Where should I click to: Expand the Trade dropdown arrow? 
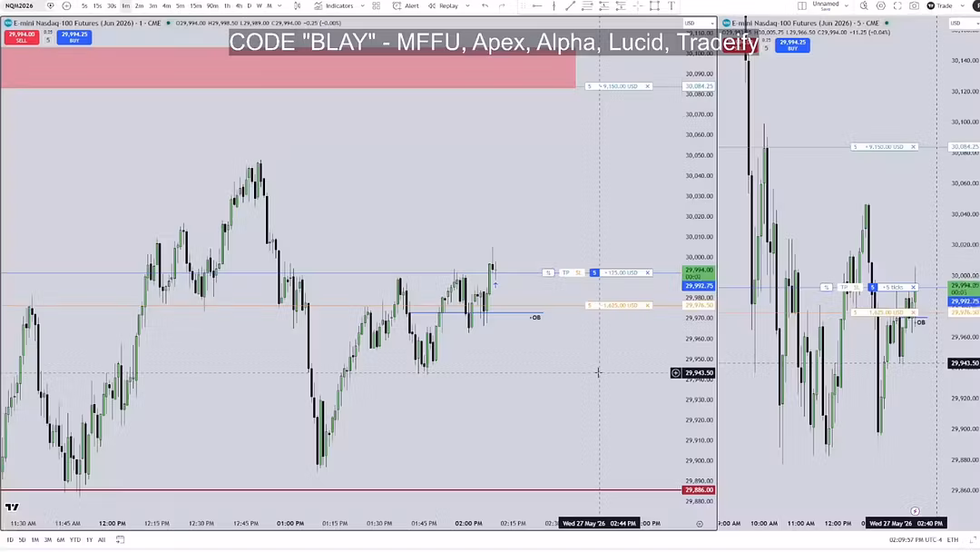pyautogui.click(x=963, y=5)
